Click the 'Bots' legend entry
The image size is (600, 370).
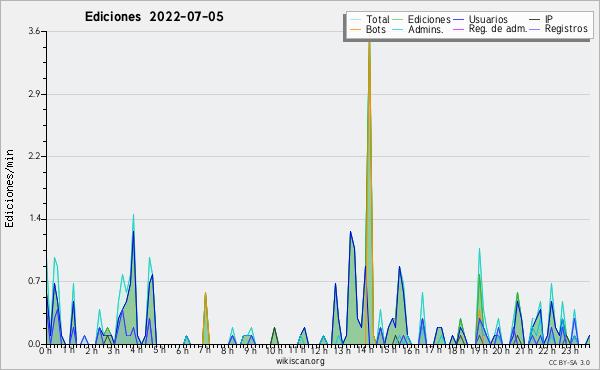click(x=376, y=29)
